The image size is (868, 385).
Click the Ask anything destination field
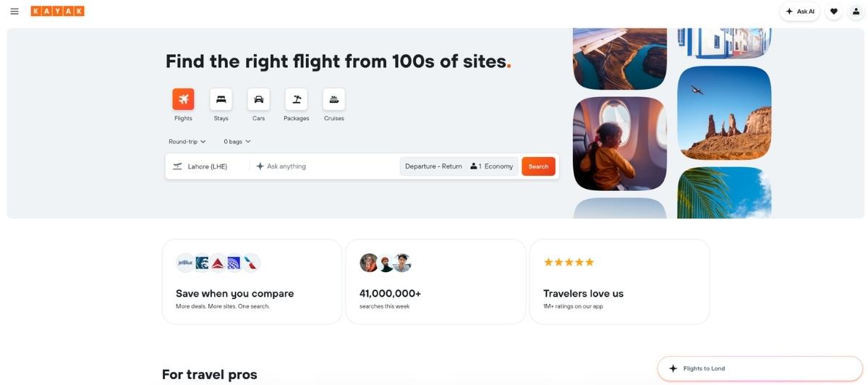[325, 166]
